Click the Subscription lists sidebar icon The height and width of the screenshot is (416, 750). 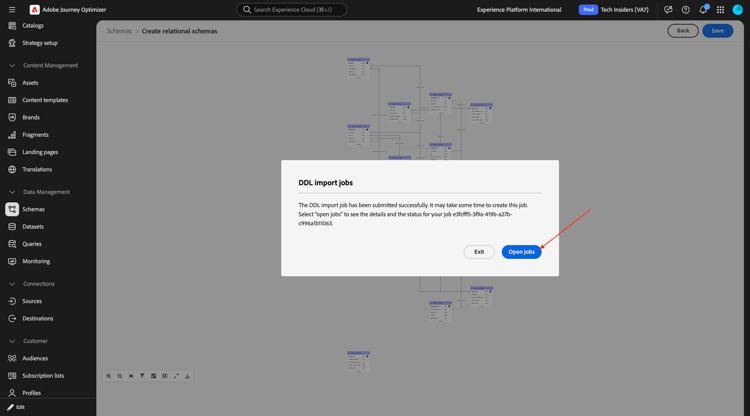12,376
